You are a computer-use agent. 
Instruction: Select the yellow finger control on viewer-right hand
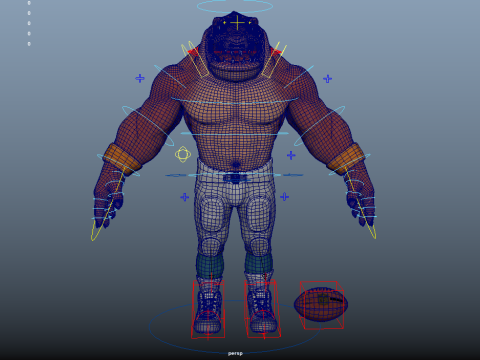click(x=361, y=203)
